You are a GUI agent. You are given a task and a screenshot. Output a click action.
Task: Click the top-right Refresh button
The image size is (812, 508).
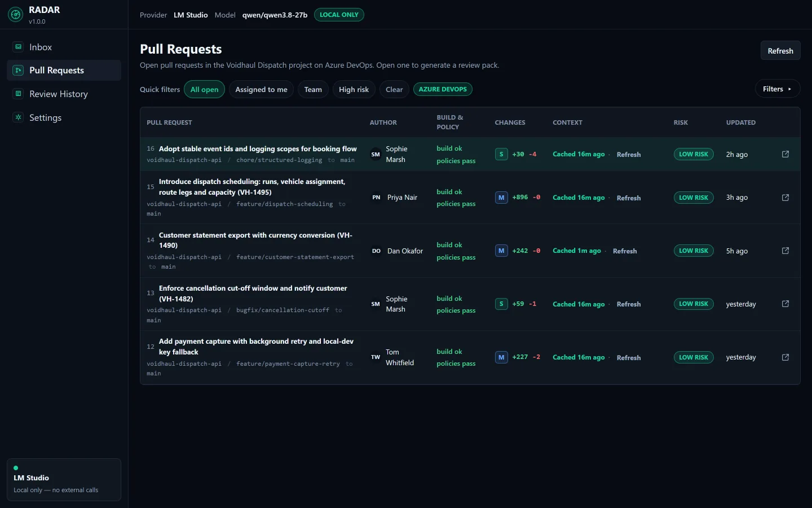point(780,51)
